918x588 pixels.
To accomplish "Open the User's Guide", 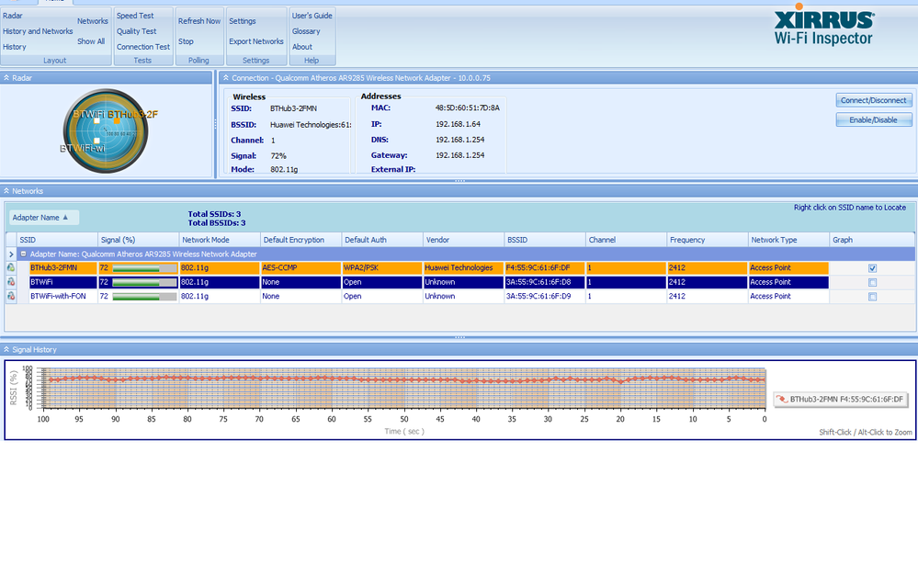I will coord(312,16).
